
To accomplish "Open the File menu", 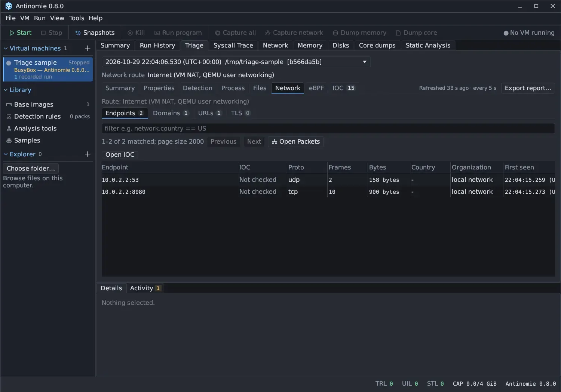I will 10,18.
